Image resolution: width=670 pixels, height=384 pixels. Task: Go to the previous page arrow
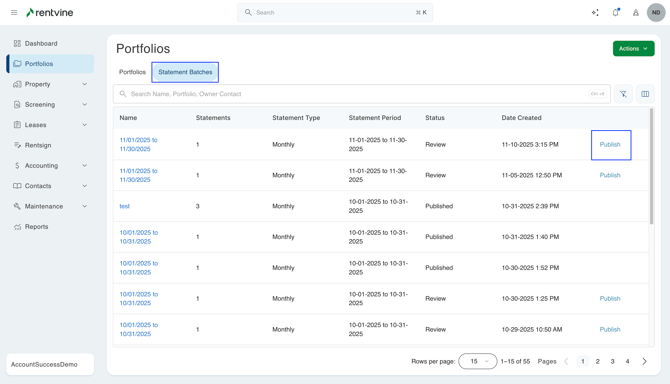[x=566, y=361]
